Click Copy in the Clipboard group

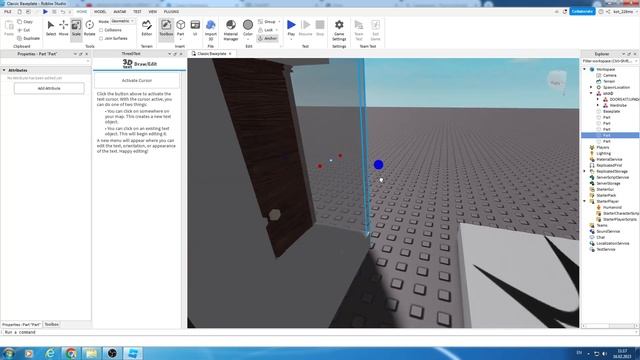click(25, 22)
